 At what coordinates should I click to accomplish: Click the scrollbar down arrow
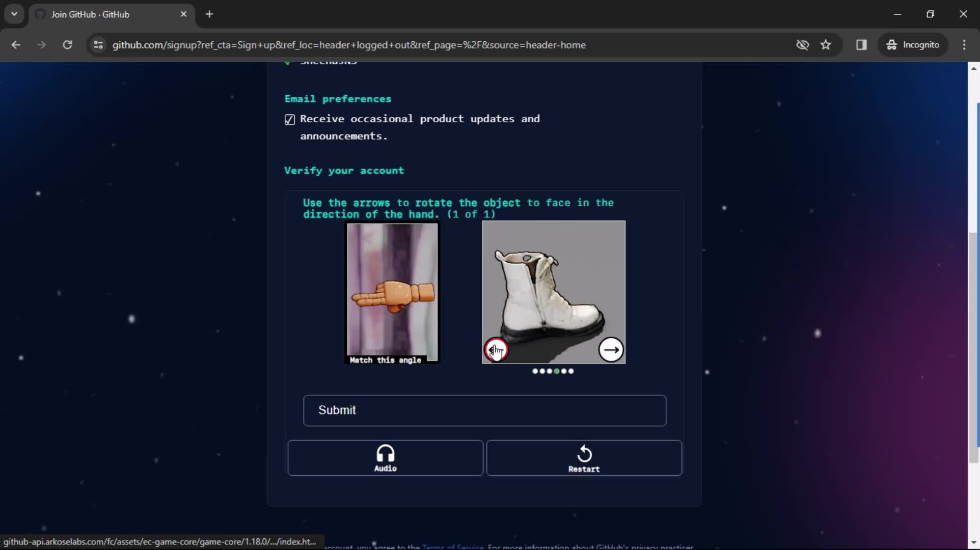pyautogui.click(x=973, y=543)
